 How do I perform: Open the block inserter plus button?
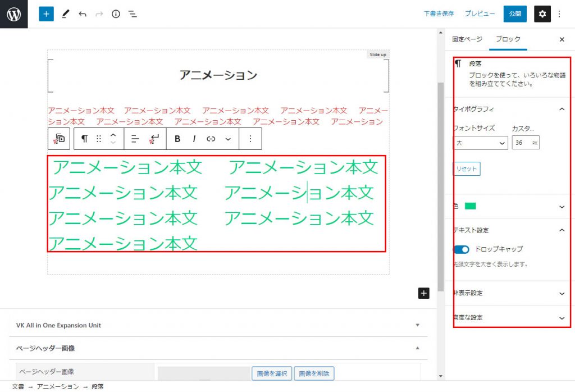click(x=46, y=14)
